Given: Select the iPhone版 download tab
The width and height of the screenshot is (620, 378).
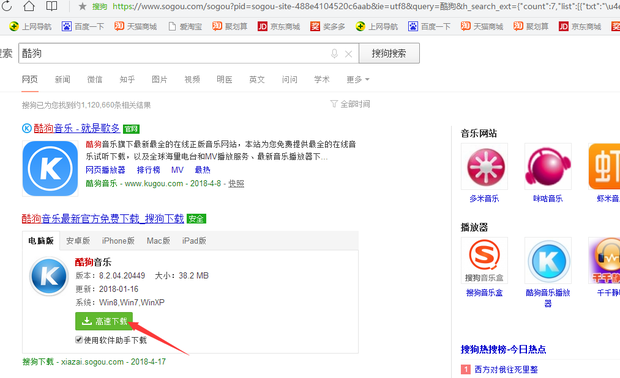Looking at the screenshot, I should click(x=118, y=241).
